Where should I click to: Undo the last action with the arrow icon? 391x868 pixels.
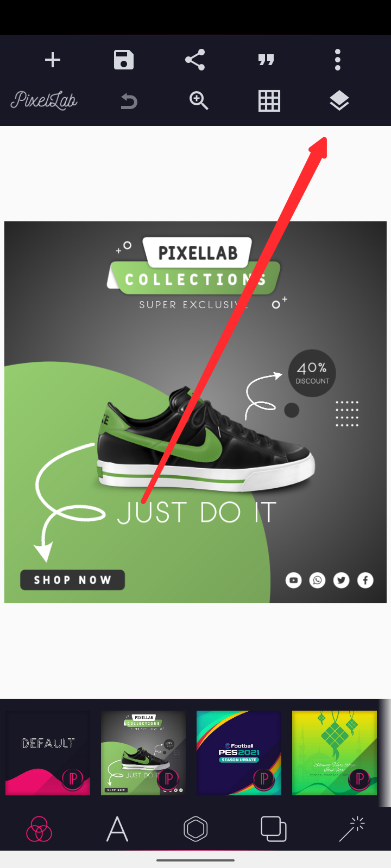pyautogui.click(x=129, y=101)
